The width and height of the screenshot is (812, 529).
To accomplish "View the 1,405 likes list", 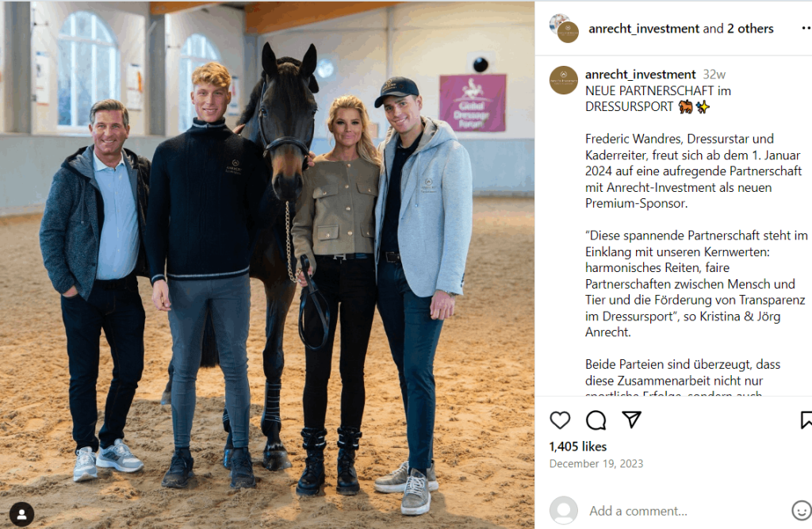I will (578, 446).
